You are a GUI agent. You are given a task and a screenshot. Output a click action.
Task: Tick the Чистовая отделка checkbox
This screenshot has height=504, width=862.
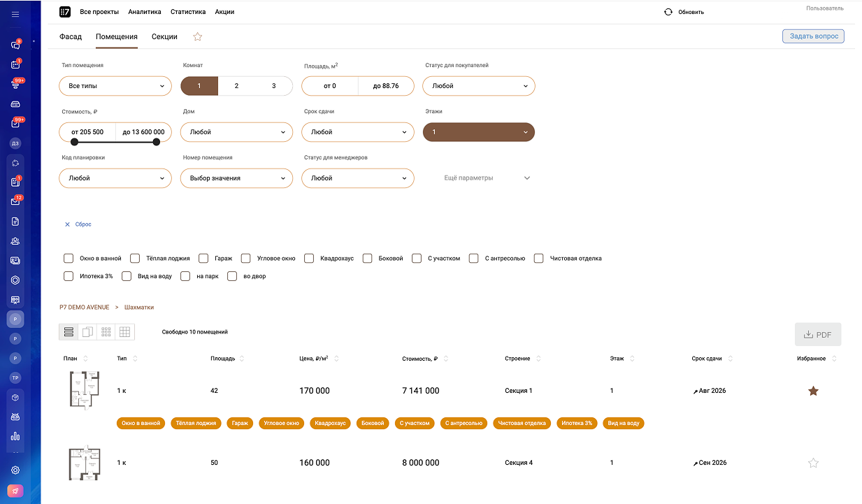pyautogui.click(x=539, y=258)
